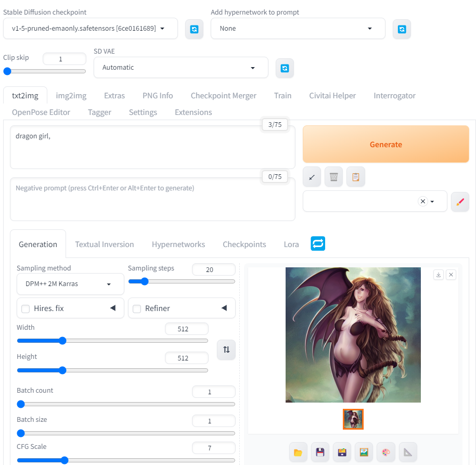Image resolution: width=476 pixels, height=465 pixels.
Task: Adjust the Batch size slider
Action: (x=126, y=433)
